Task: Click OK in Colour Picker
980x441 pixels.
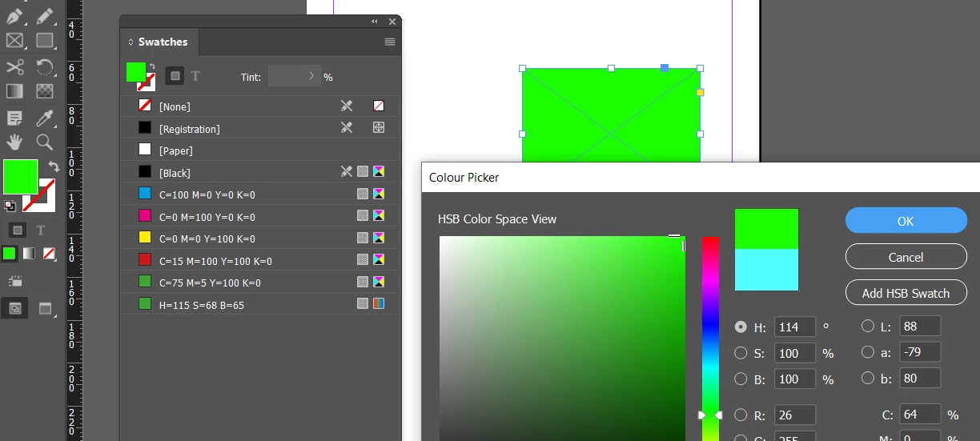Action: tap(906, 221)
